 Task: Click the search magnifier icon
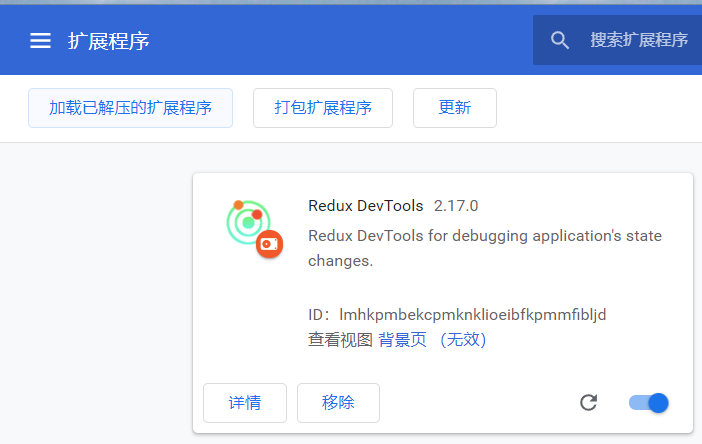(x=560, y=40)
